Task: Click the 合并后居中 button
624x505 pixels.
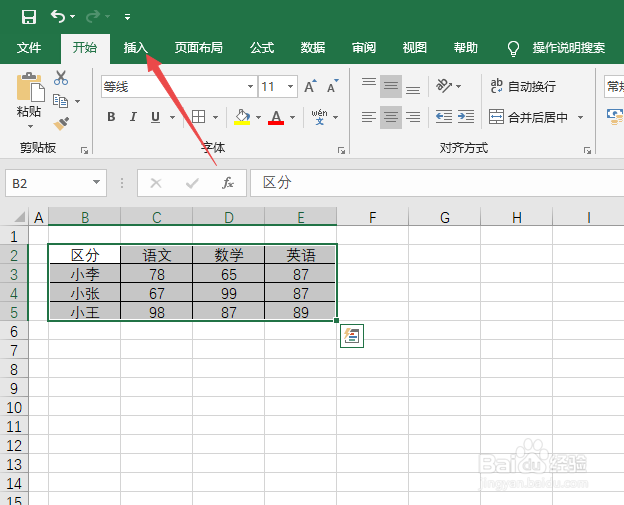Action: (x=528, y=117)
